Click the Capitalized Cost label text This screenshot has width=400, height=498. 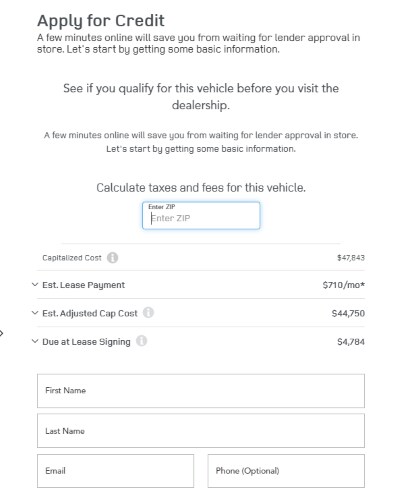[x=72, y=258]
